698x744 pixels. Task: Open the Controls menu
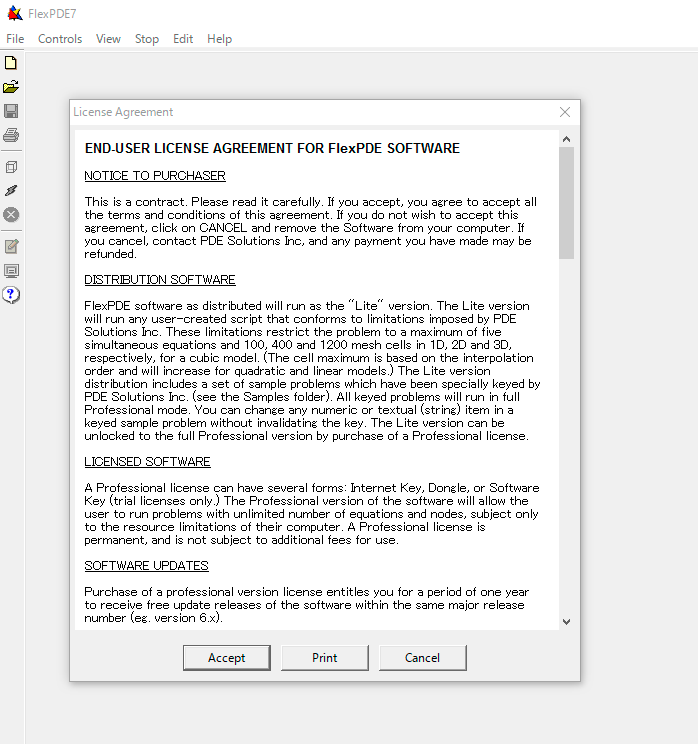pyautogui.click(x=60, y=39)
